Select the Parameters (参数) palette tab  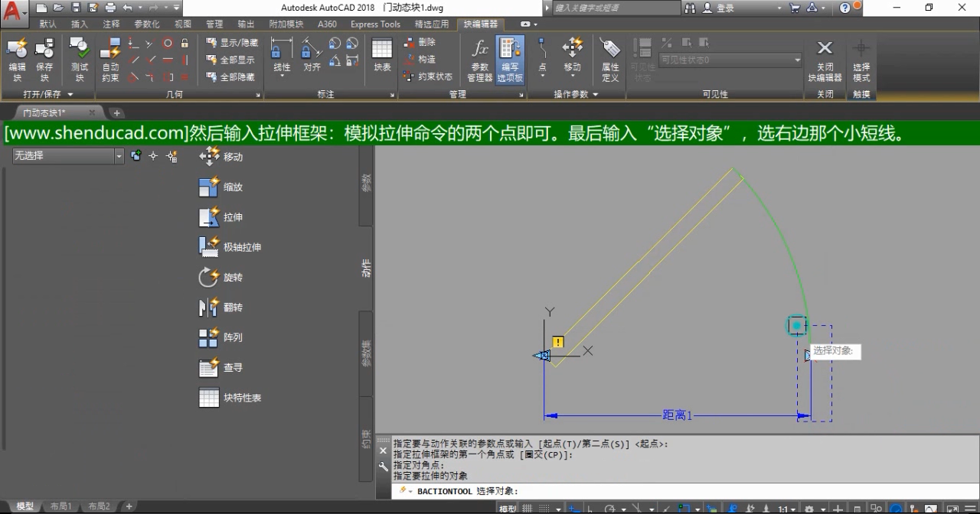[366, 183]
